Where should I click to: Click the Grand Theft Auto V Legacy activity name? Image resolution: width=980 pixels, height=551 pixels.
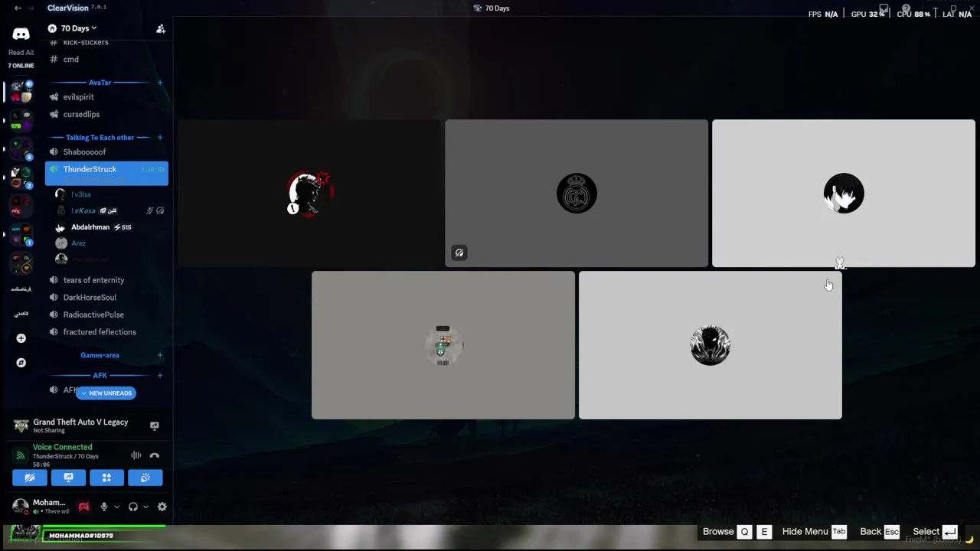[x=80, y=422]
